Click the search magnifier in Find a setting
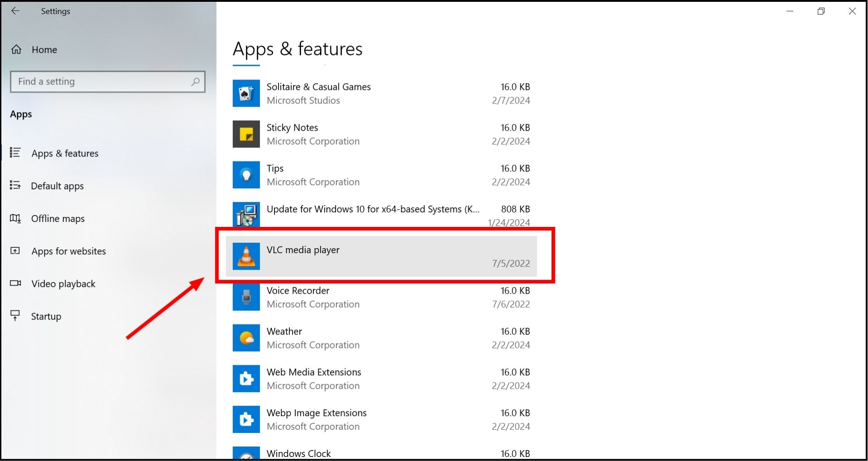The image size is (868, 461). coord(195,82)
